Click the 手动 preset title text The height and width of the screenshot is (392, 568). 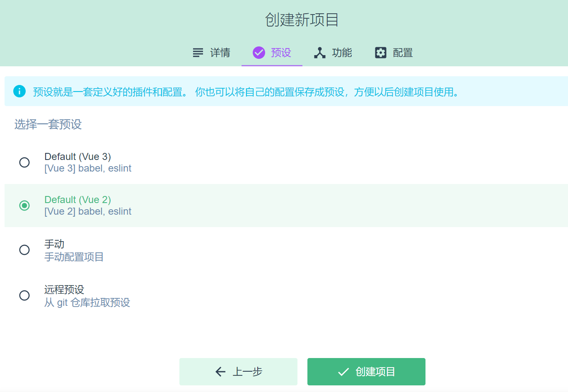tap(54, 244)
